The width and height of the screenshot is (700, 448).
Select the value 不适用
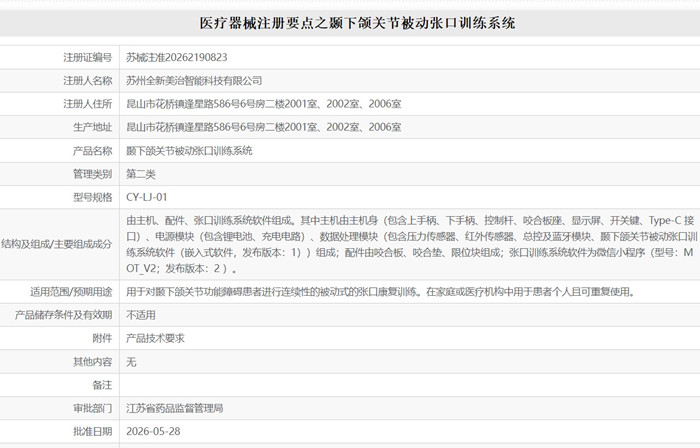click(x=141, y=315)
